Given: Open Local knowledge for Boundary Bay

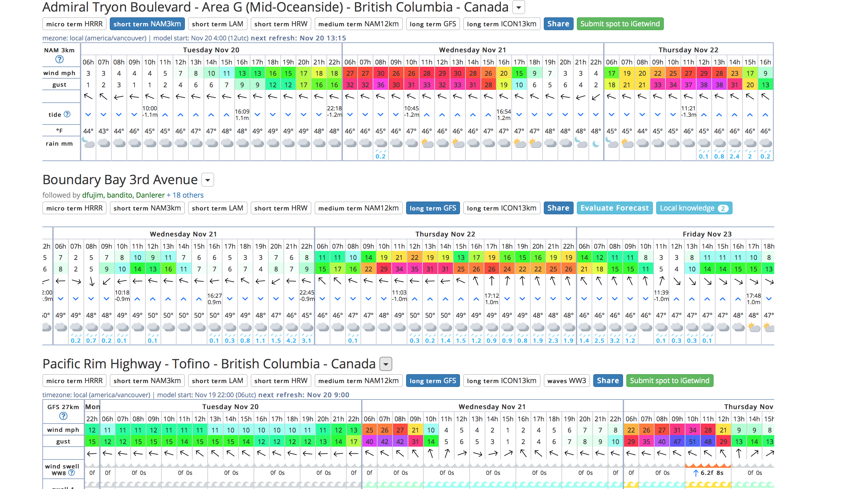Looking at the screenshot, I should (694, 208).
